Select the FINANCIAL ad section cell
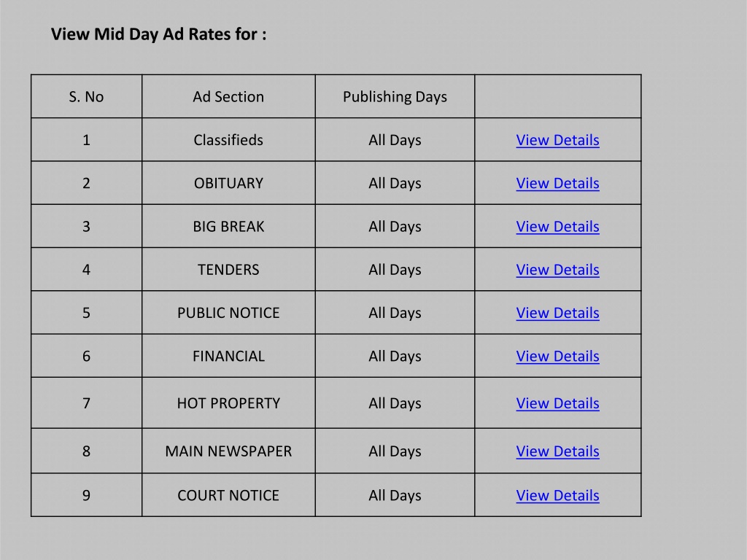This screenshot has height=560, width=747. coord(228,356)
